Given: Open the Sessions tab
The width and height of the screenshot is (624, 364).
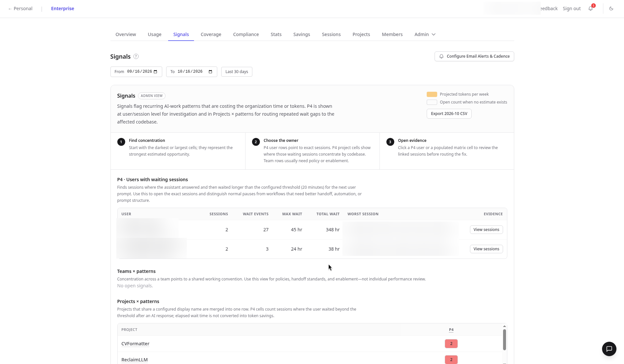Looking at the screenshot, I should pyautogui.click(x=331, y=34).
